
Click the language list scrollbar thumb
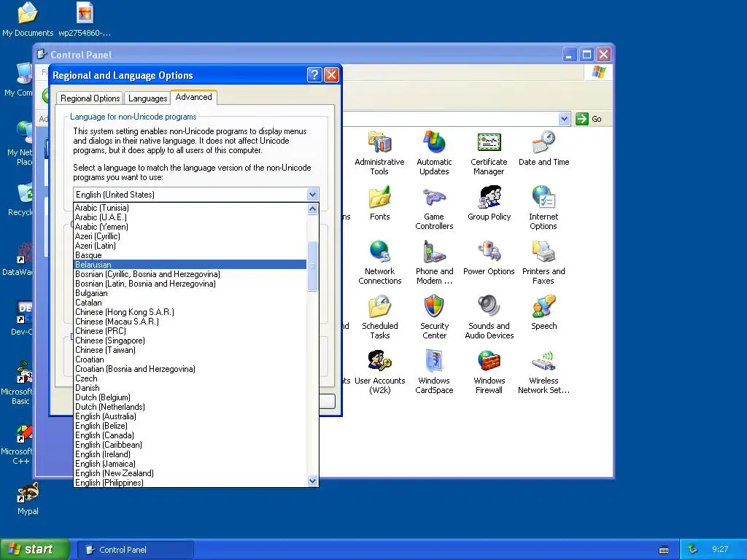tap(312, 266)
